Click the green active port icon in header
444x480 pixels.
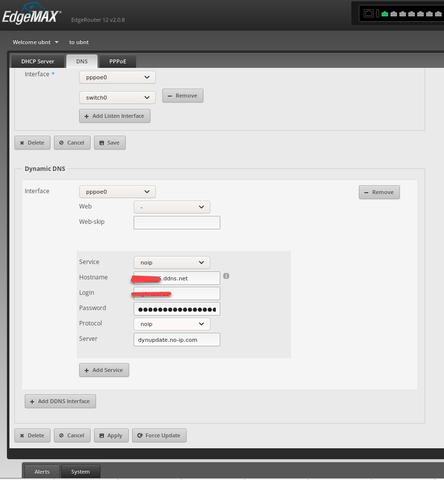point(385,14)
